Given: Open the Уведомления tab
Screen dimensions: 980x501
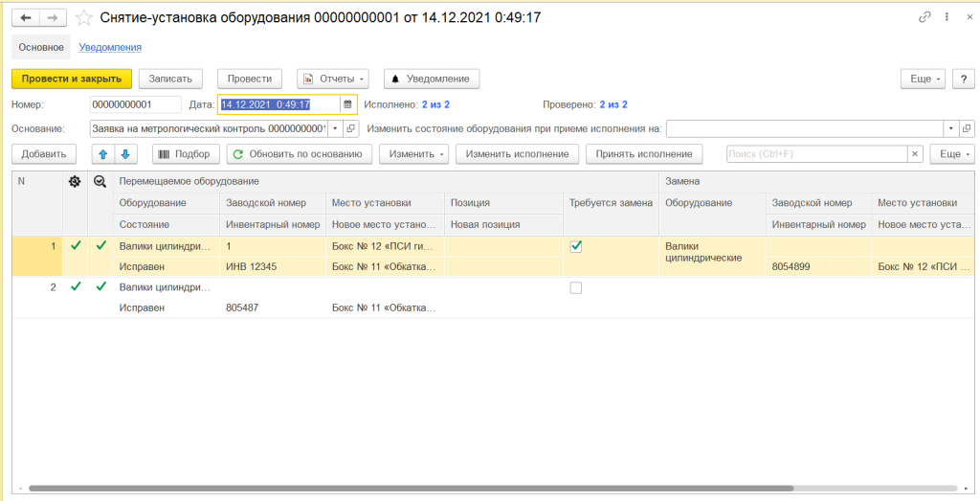Looking at the screenshot, I should (110, 47).
